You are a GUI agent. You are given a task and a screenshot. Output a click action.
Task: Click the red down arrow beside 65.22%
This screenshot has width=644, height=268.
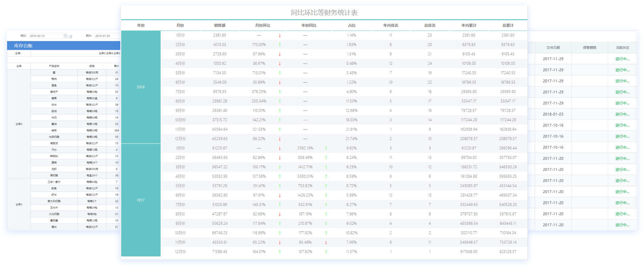[x=280, y=242]
